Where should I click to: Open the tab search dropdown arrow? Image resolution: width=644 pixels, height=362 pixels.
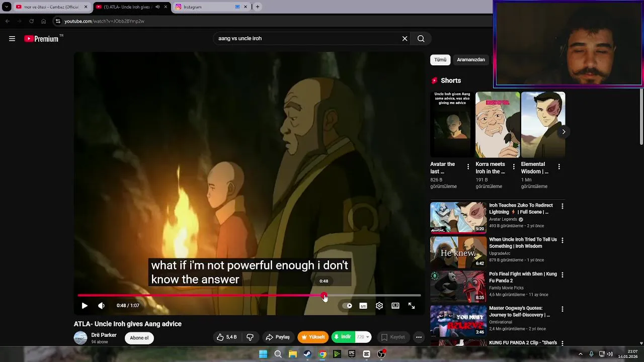click(x=7, y=7)
